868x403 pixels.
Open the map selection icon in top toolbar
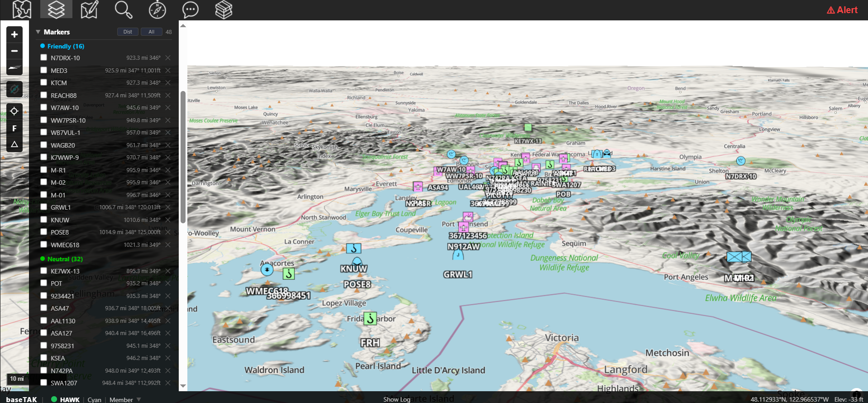click(22, 10)
